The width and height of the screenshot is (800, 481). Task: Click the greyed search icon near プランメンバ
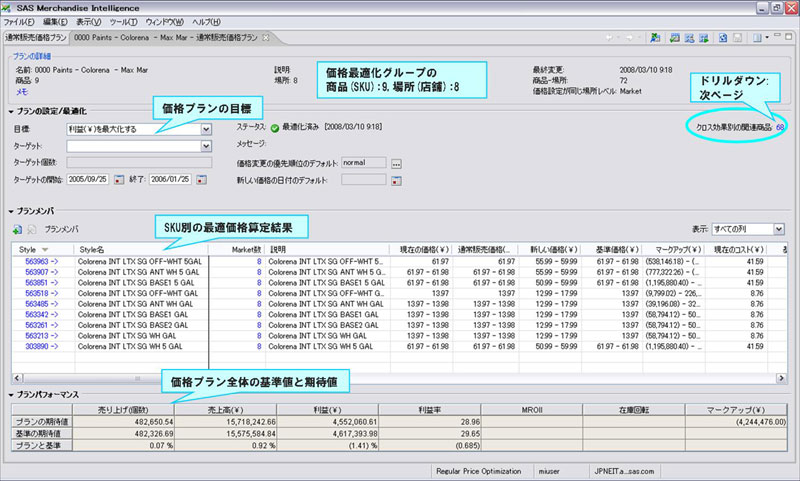click(32, 230)
